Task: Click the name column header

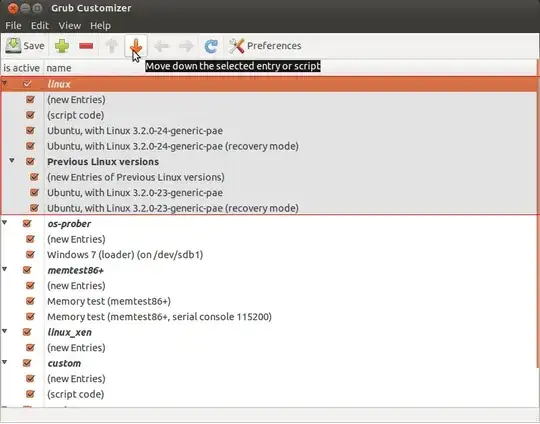Action: pos(59,68)
